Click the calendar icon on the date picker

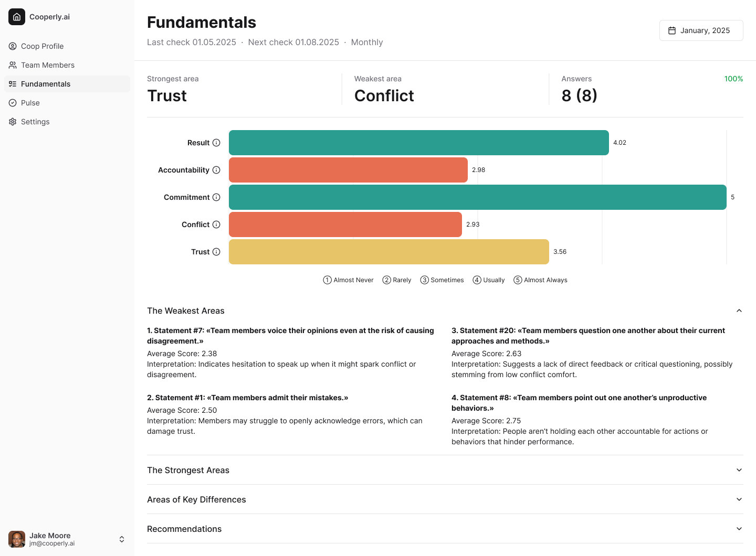(672, 30)
